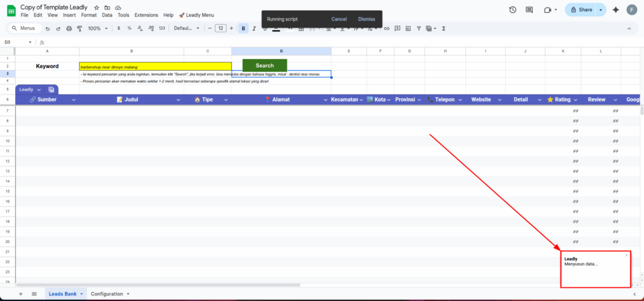Open version history clock icon
Image resolution: width=644 pixels, height=301 pixels.
tap(513, 10)
